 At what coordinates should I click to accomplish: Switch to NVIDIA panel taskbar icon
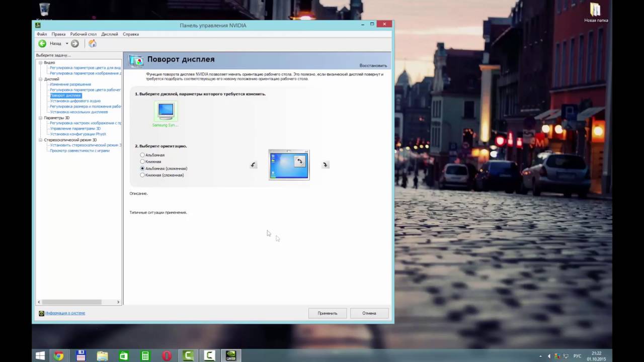point(231,356)
